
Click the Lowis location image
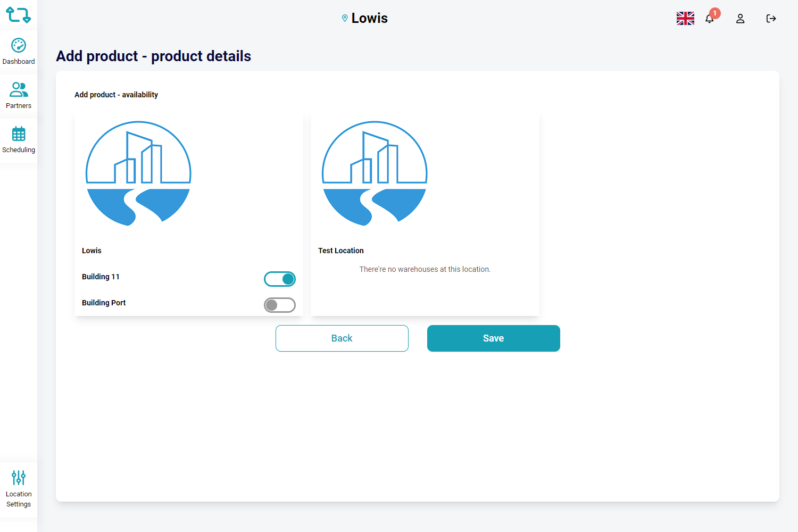[x=138, y=173]
